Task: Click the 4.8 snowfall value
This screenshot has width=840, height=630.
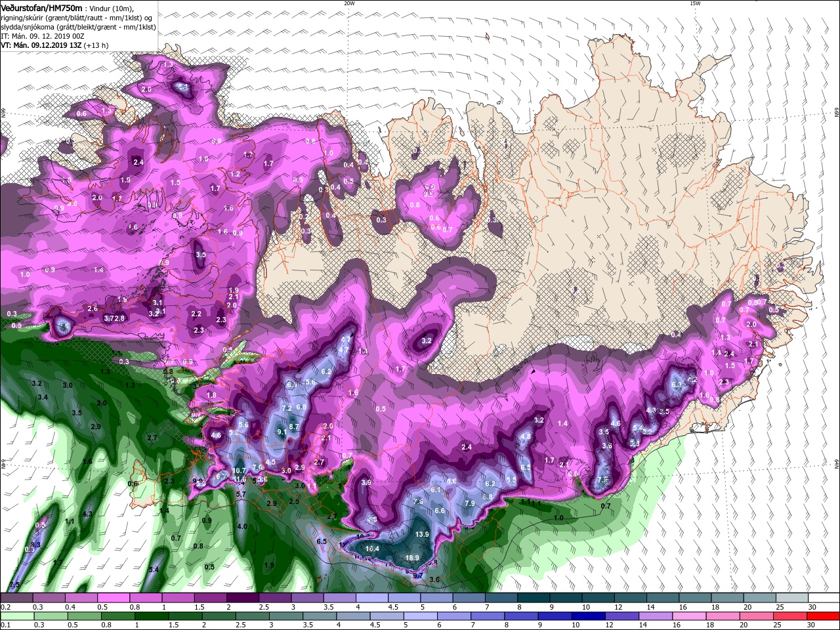Action: [x=525, y=436]
